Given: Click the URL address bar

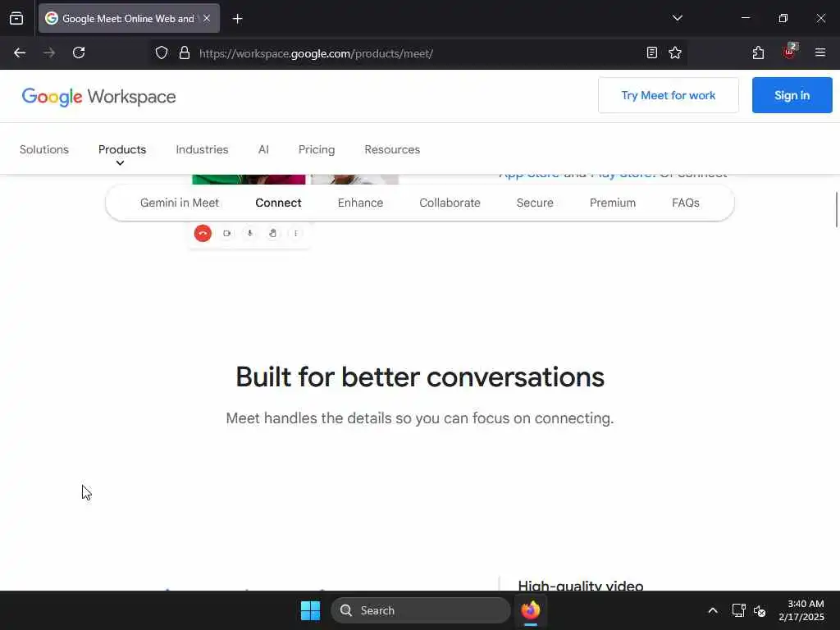Looking at the screenshot, I should [418, 53].
